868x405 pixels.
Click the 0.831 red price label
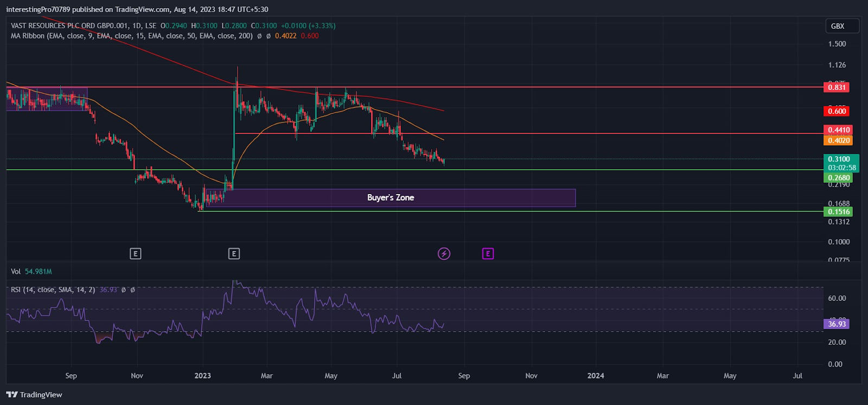837,87
